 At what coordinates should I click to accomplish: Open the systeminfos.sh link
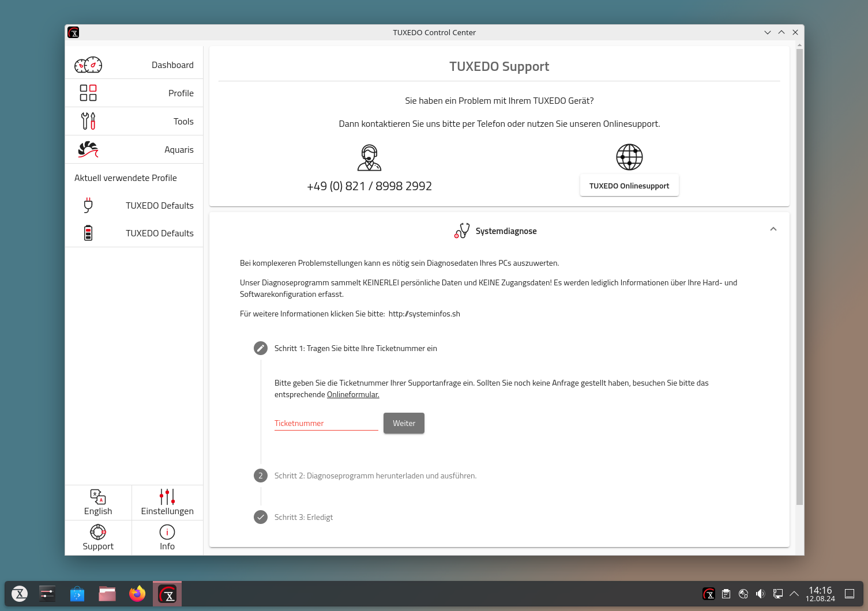pyautogui.click(x=424, y=314)
